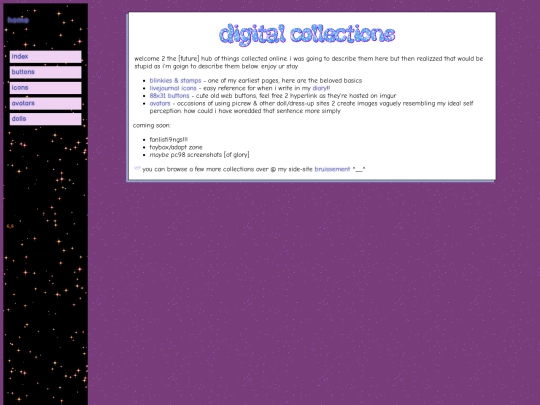Click the 'maybe pc98 screenshots [of glory]' item
Image resolution: width=540 pixels, height=405 pixels.
coord(199,155)
